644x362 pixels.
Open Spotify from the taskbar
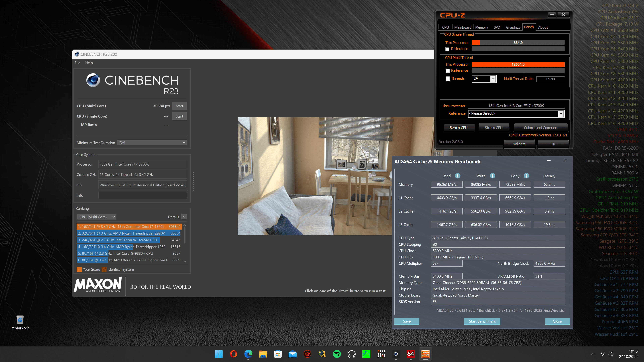click(x=337, y=354)
